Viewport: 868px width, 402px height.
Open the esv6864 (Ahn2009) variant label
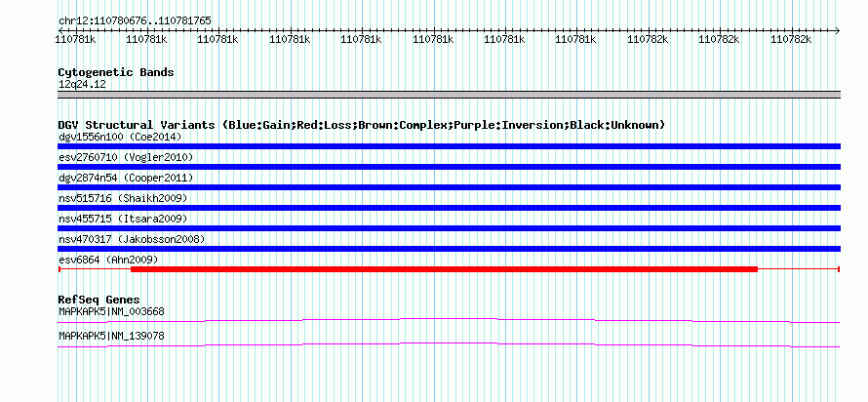(108, 260)
